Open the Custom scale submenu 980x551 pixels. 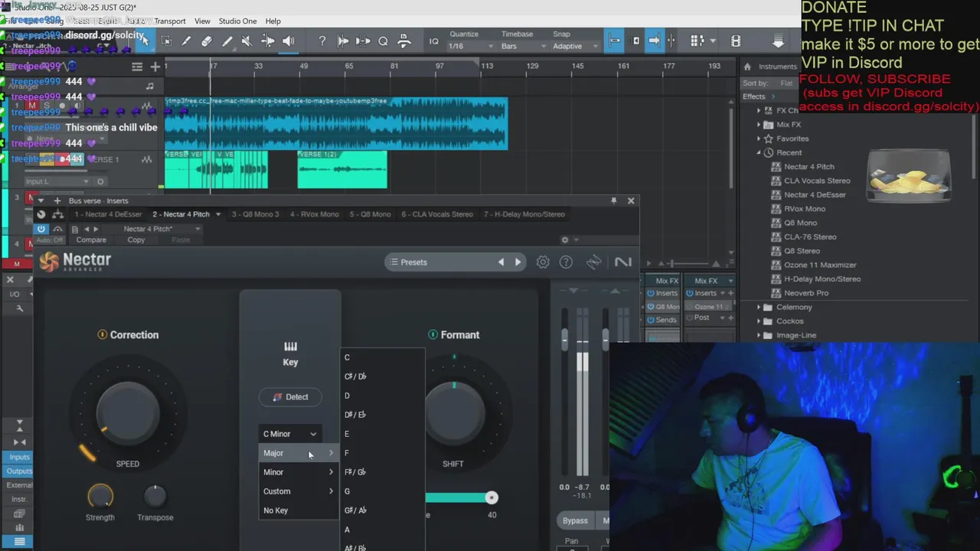coord(299,491)
